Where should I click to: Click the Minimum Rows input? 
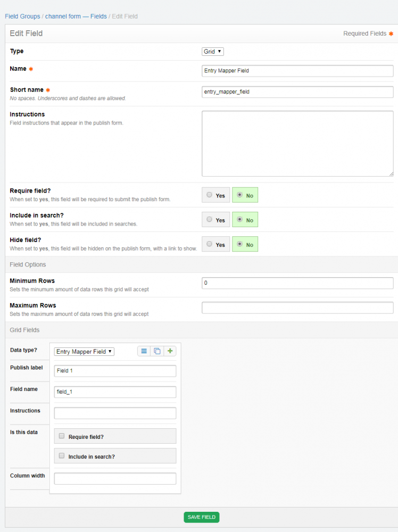(x=297, y=283)
